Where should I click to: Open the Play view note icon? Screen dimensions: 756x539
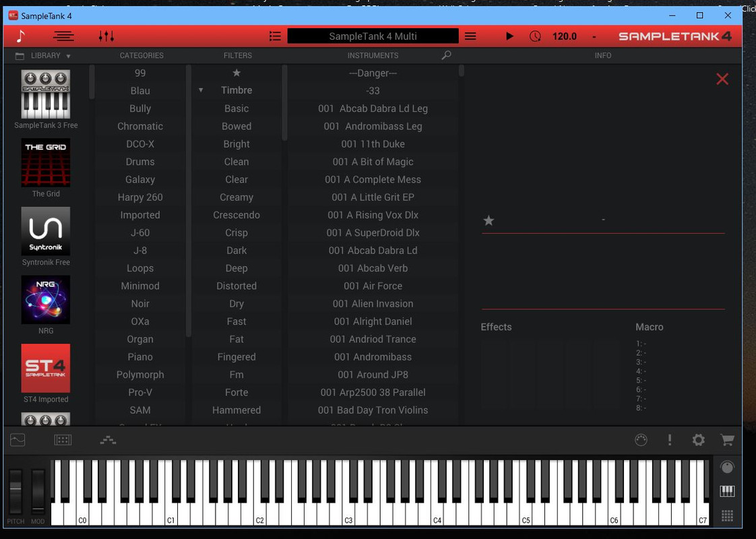click(x=21, y=36)
